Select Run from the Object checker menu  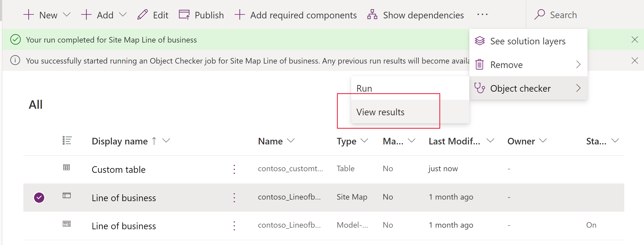pos(364,88)
